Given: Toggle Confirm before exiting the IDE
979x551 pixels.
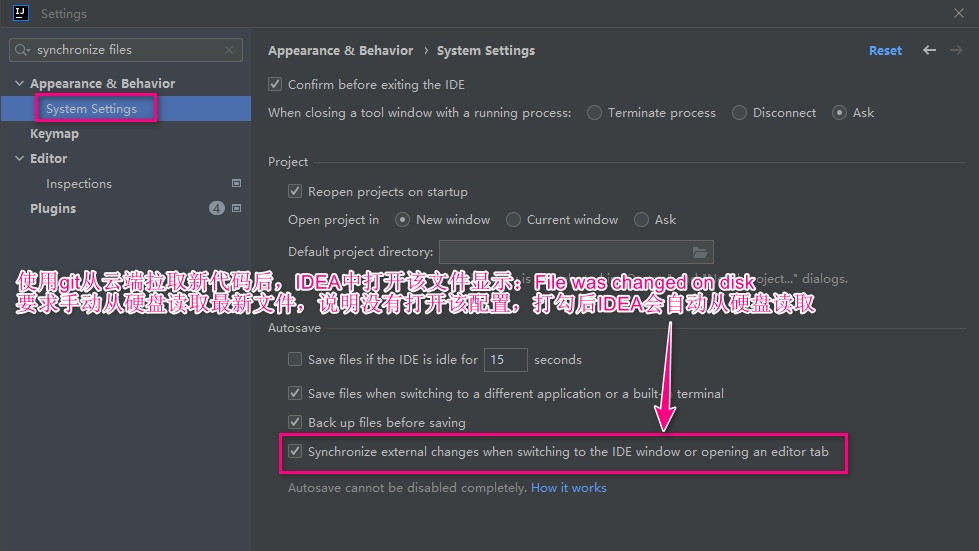Looking at the screenshot, I should (275, 84).
